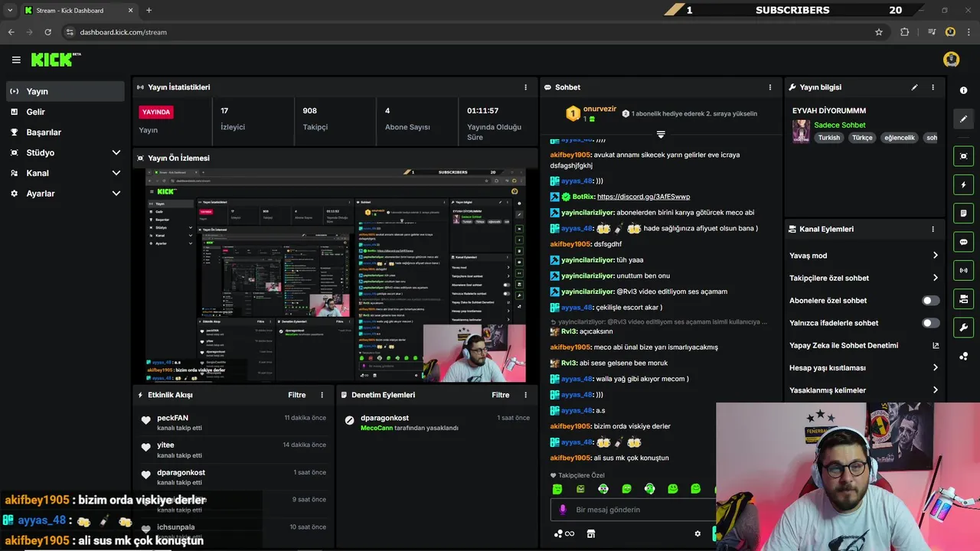This screenshot has width=980, height=551.
Task: Open the info icon in right sidebar
Action: click(x=963, y=90)
